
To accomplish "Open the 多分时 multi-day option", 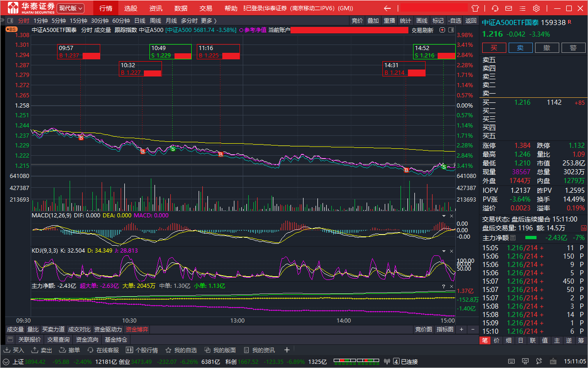I will (189, 20).
